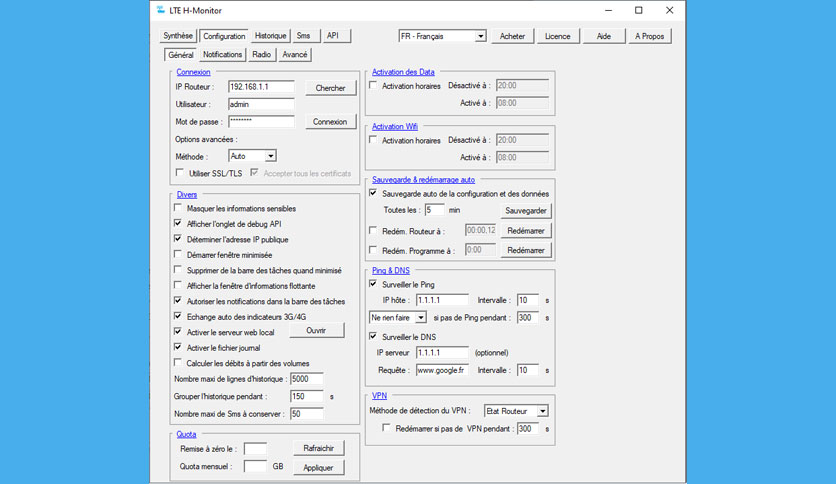Click Redémarrer next to Redém. Routeur
This screenshot has width=836, height=484.
pos(526,231)
